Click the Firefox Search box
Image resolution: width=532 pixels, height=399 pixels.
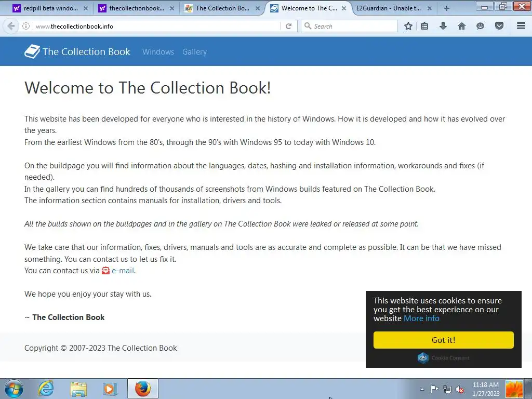coord(349,26)
